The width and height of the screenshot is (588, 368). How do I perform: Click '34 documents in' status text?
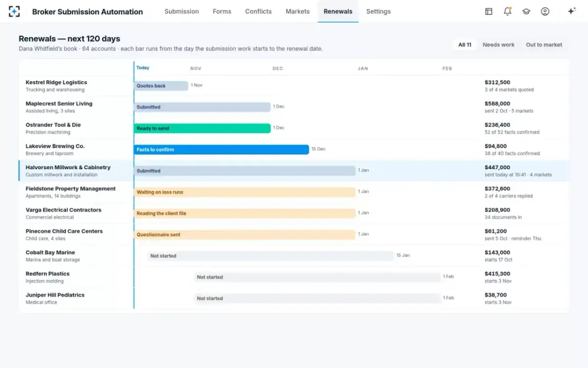coord(503,217)
